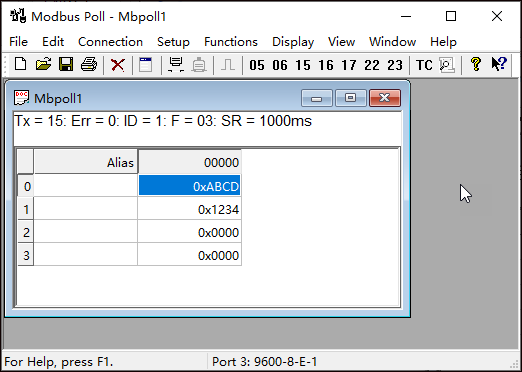Open function 05 write single coil

coord(257,65)
